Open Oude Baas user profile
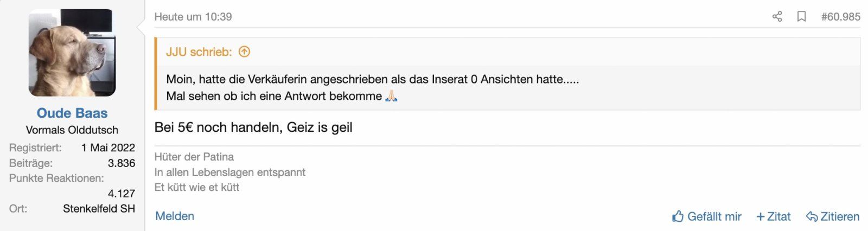Screen dimensions: 868x231 [72, 113]
